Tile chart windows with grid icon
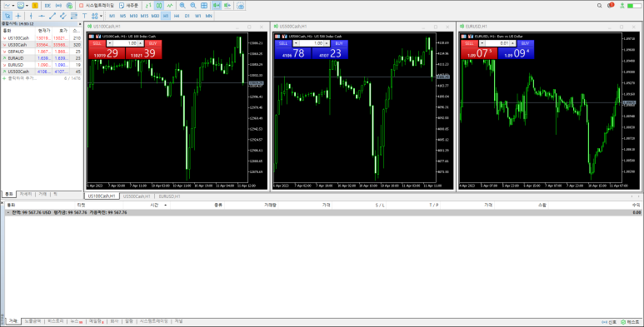This screenshot has height=327, width=644. point(204,6)
